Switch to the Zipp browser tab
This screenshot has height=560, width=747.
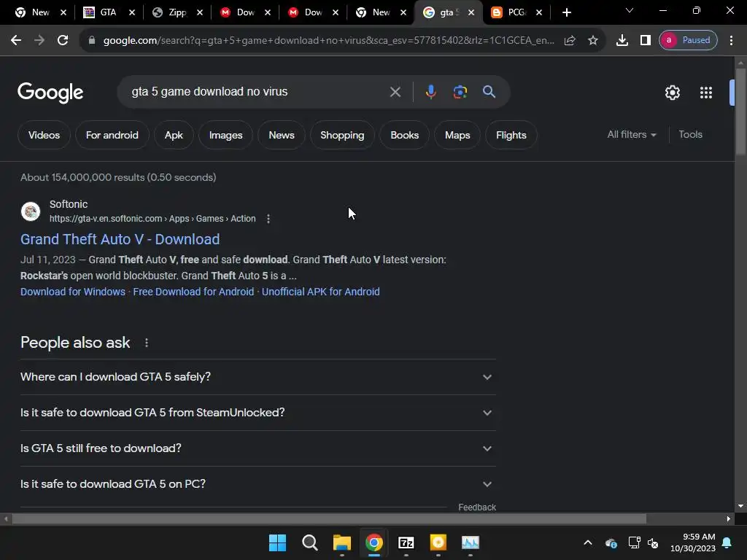pos(177,12)
